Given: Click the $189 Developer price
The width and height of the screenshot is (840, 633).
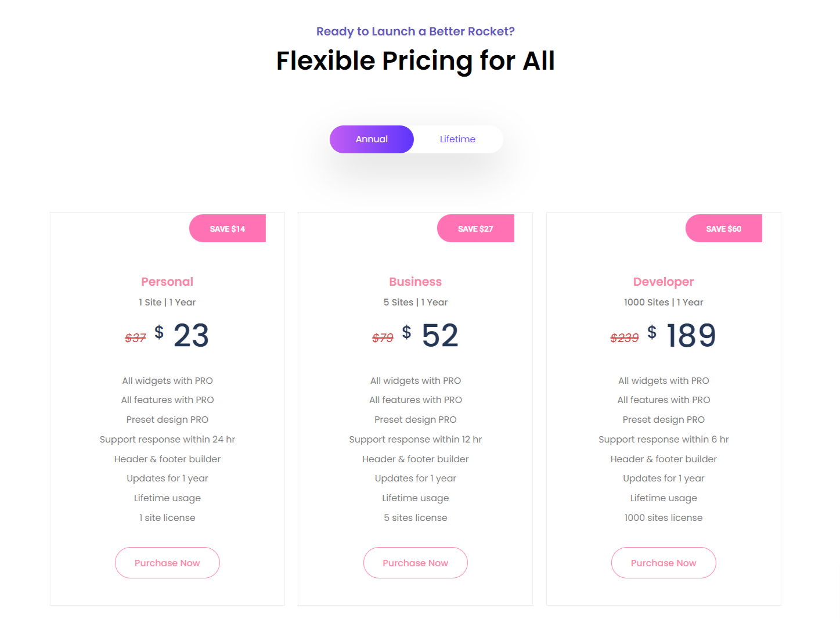Looking at the screenshot, I should tap(682, 335).
